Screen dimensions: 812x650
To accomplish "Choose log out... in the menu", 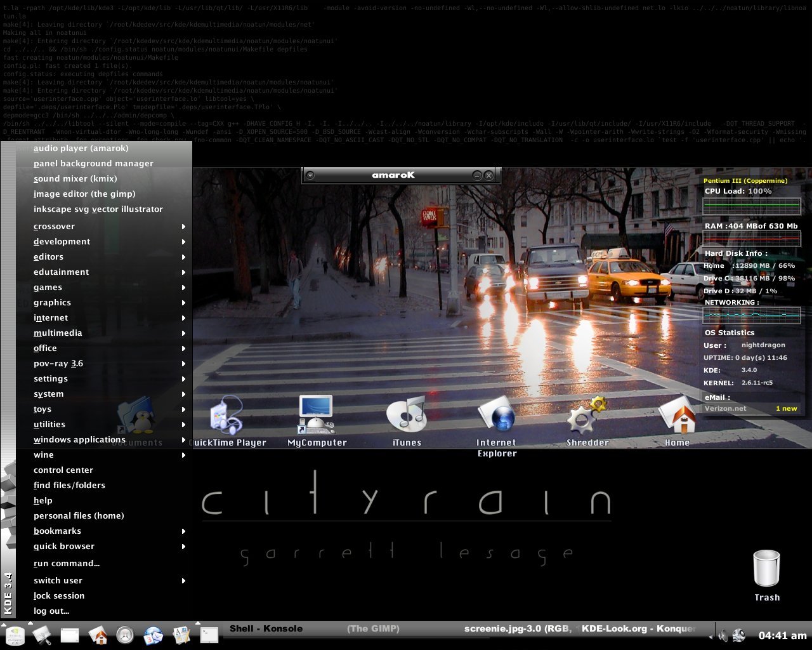I will pos(104,611).
